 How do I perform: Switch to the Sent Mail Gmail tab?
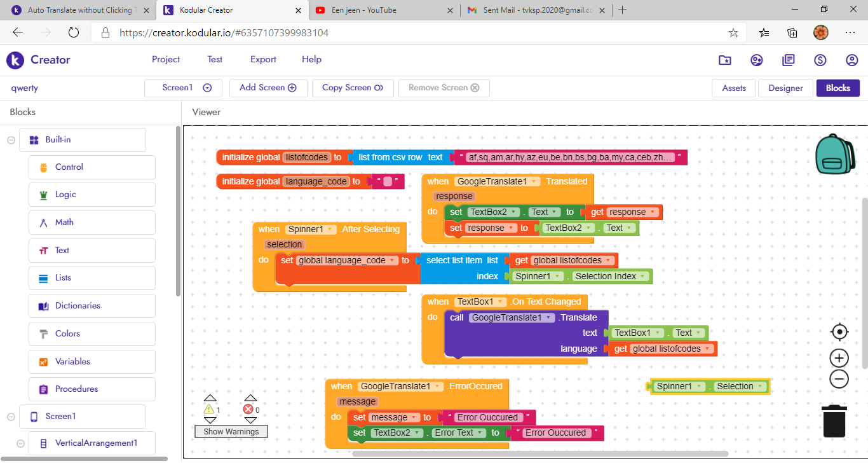tap(537, 10)
